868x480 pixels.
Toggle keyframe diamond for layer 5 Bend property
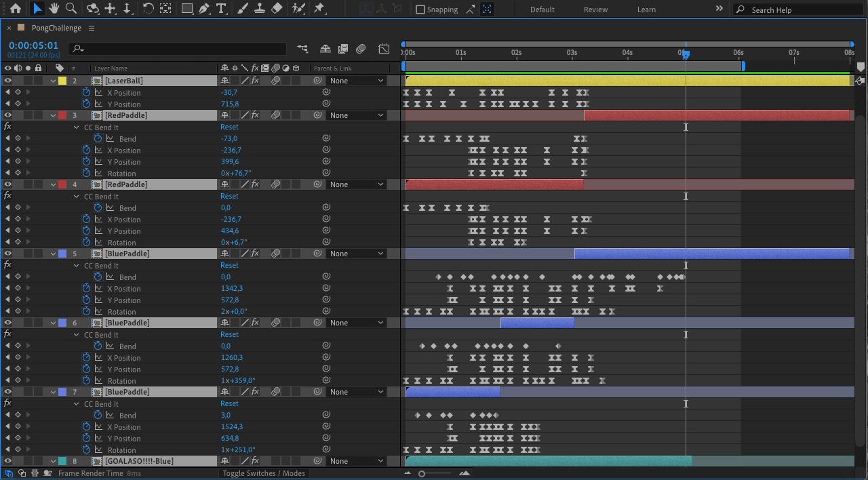(x=18, y=277)
